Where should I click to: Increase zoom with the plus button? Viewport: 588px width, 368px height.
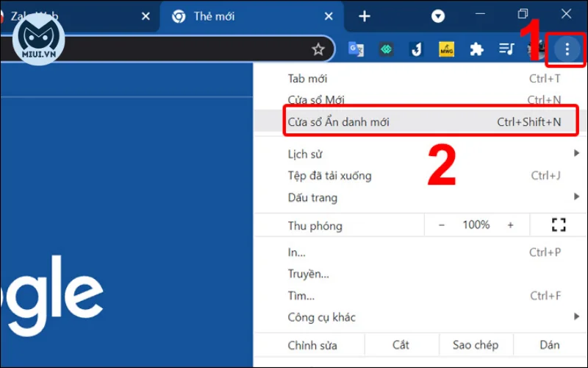(x=510, y=225)
